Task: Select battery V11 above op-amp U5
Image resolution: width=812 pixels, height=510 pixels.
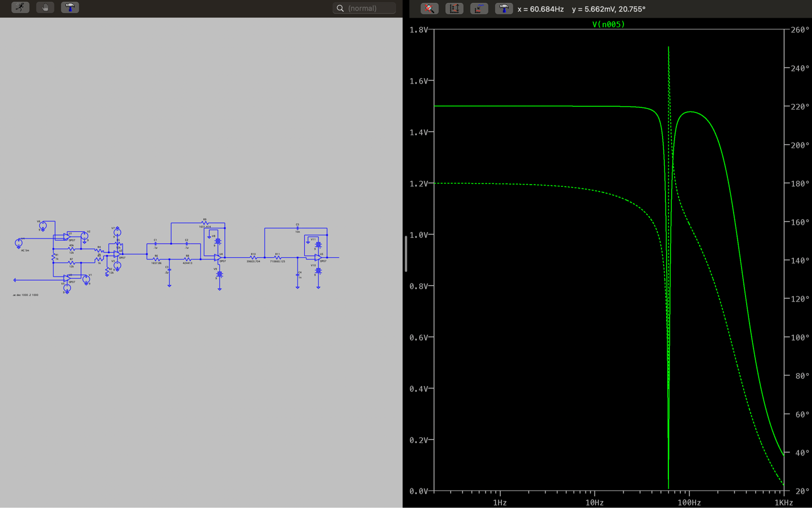Action: tap(319, 244)
